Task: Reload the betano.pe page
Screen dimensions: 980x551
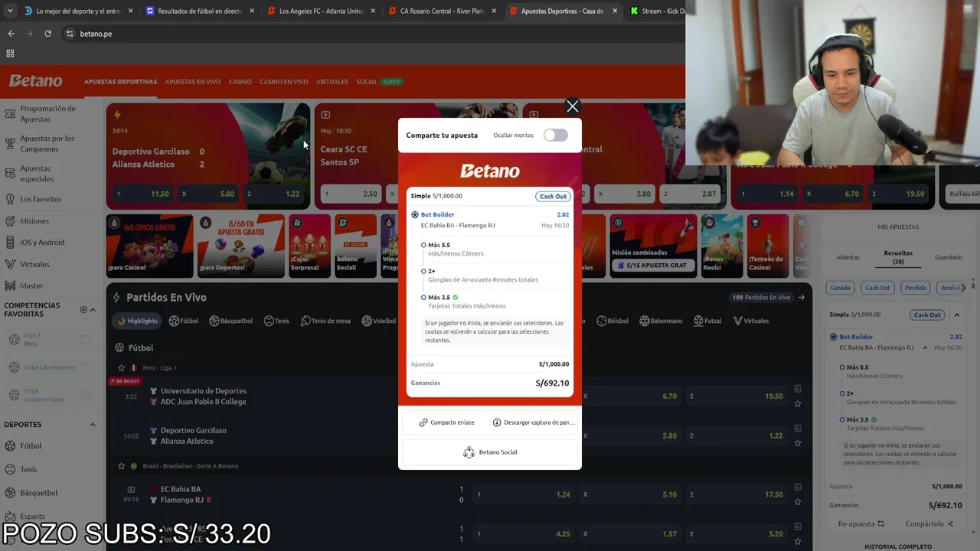Action: (x=47, y=34)
